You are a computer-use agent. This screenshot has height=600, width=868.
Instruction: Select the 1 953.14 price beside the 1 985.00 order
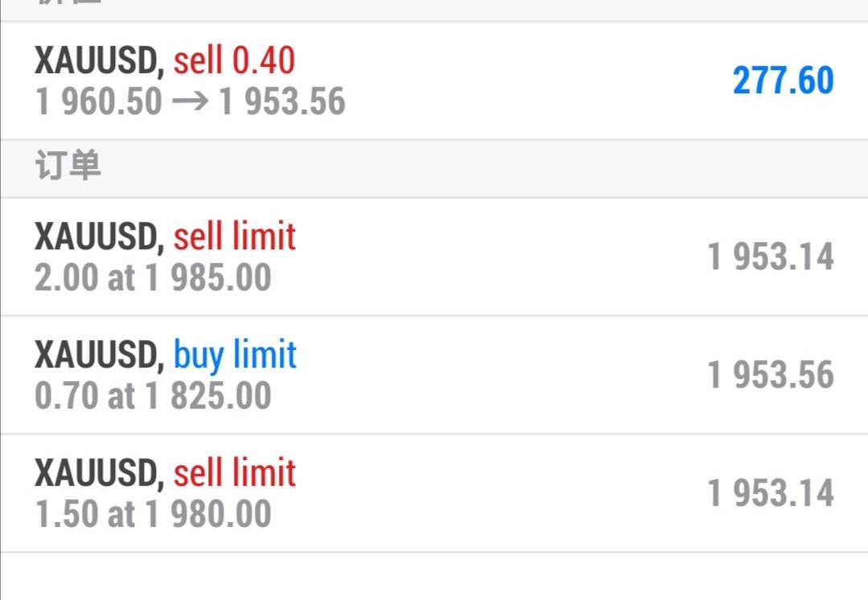point(770,257)
